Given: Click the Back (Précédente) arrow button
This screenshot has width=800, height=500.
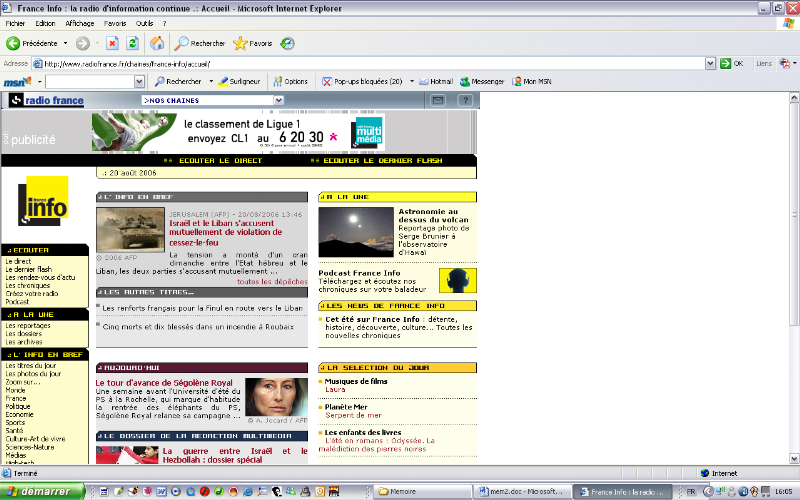Looking at the screenshot, I should coord(14,43).
